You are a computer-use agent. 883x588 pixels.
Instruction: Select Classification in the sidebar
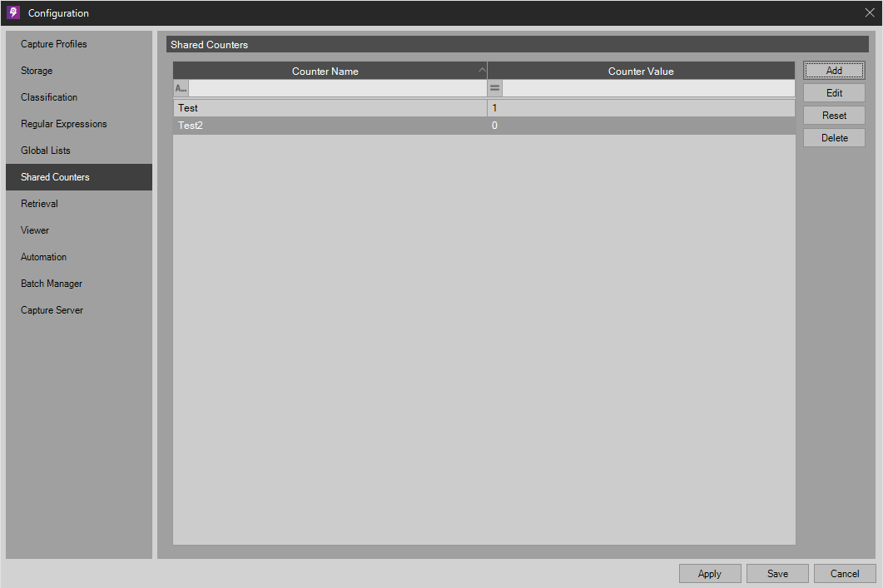(79, 97)
